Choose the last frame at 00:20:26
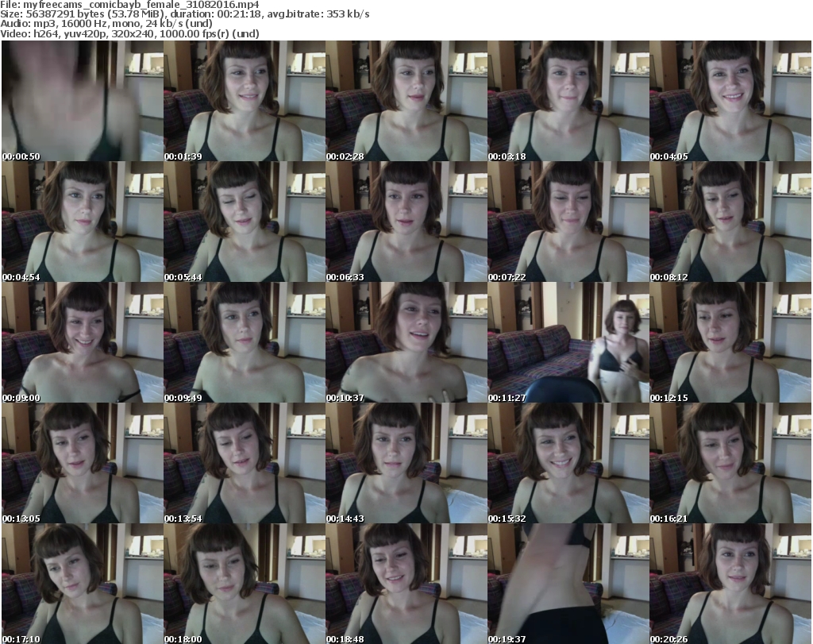 [730, 584]
